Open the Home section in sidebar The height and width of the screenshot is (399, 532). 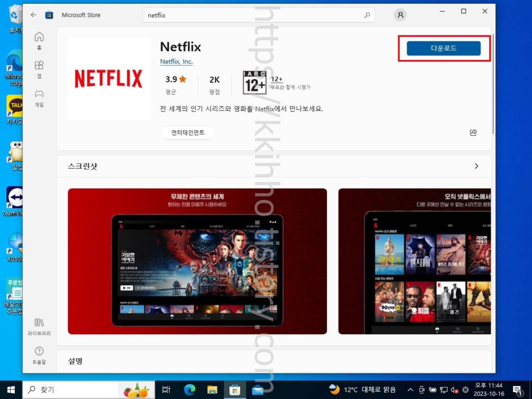(39, 41)
